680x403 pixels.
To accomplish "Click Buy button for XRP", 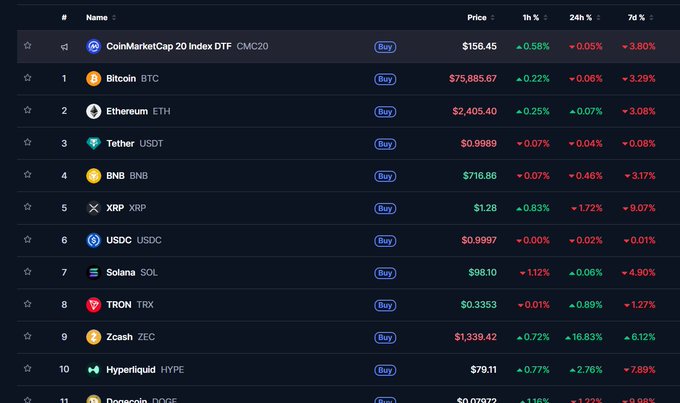I will coord(385,208).
